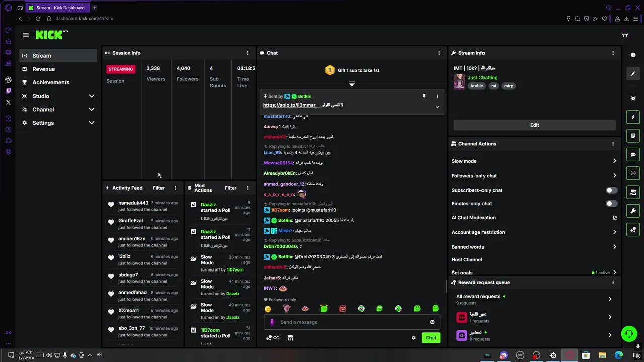The height and width of the screenshot is (362, 644).
Task: Click the Host Channel action
Action: [467, 260]
